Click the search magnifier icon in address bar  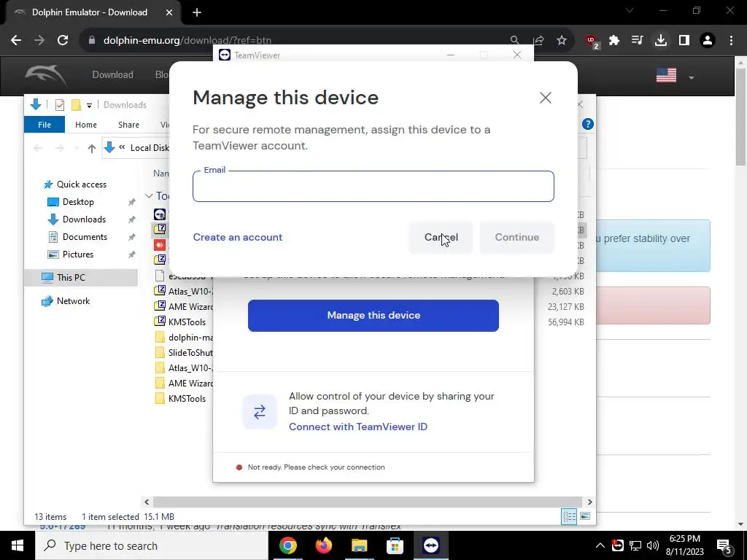(x=514, y=41)
